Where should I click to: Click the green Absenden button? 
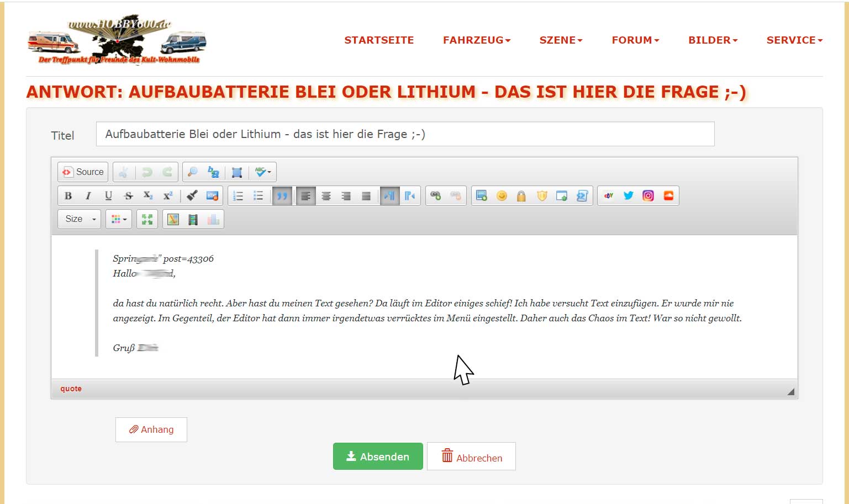[x=378, y=457]
